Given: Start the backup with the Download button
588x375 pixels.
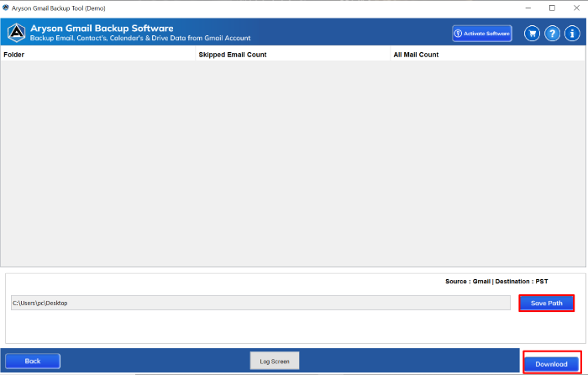Looking at the screenshot, I should pos(551,363).
